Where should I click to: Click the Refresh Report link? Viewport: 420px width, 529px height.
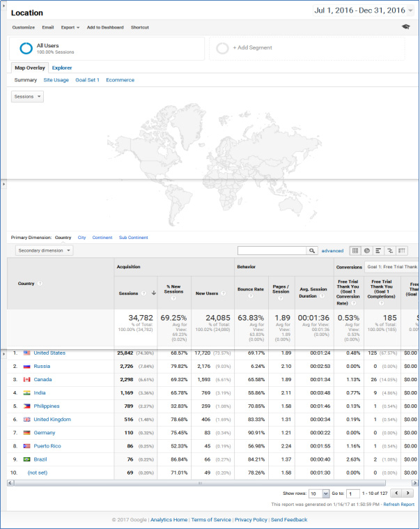click(398, 505)
